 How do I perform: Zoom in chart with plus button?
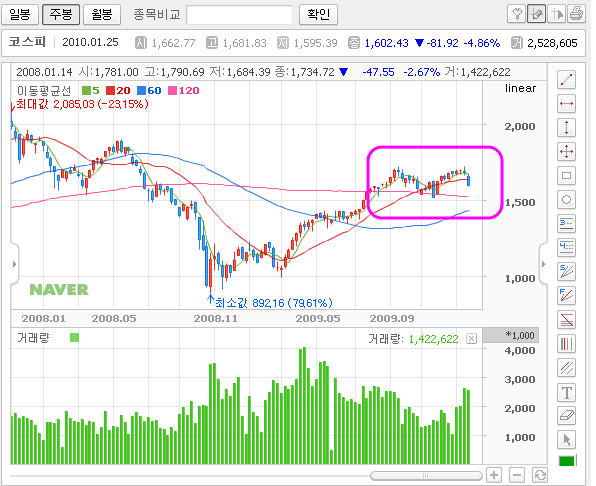click(x=494, y=475)
